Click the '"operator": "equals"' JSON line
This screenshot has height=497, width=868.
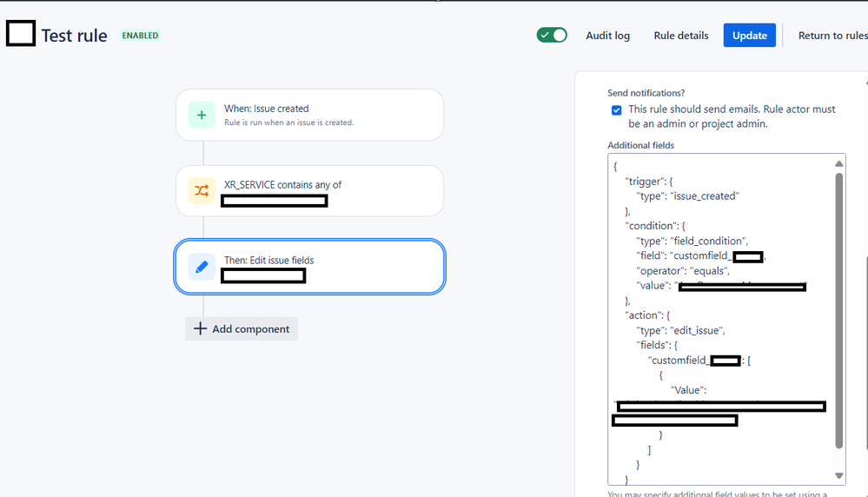click(683, 270)
